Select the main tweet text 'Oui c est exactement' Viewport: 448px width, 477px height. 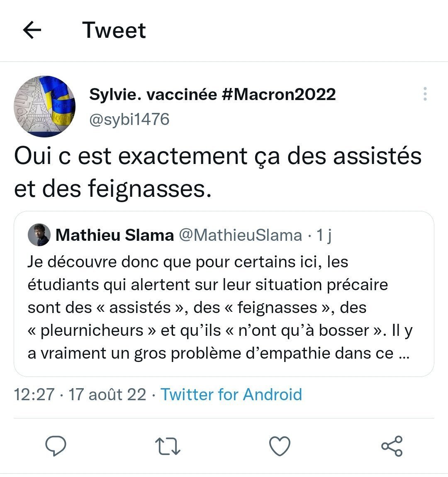pos(131,157)
